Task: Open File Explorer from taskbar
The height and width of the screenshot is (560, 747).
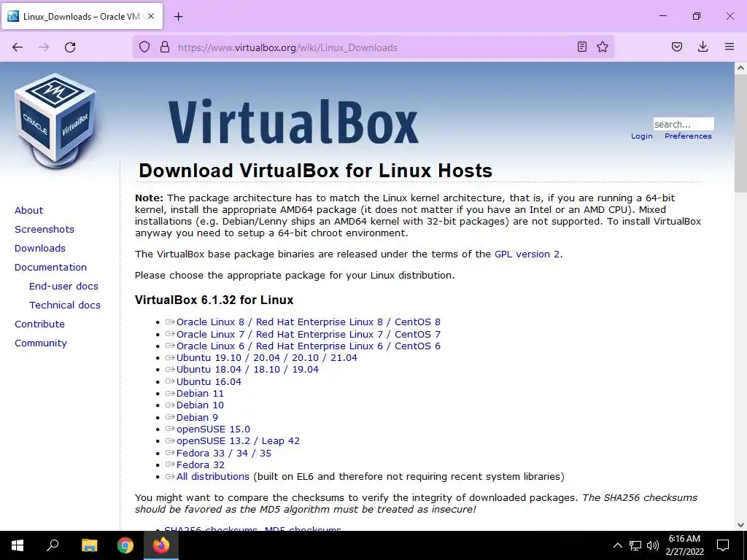Action: pos(89,545)
